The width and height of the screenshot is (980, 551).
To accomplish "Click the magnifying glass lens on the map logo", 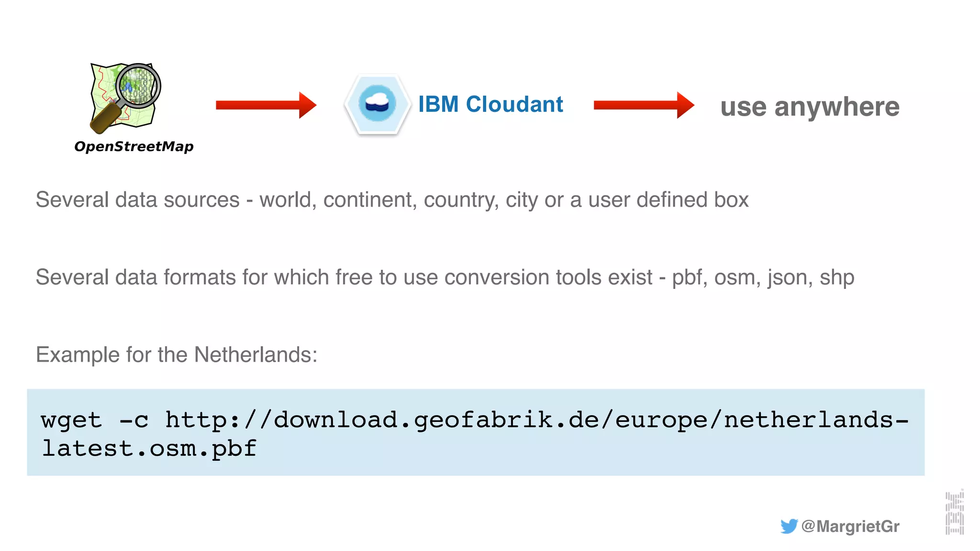I will (x=138, y=85).
